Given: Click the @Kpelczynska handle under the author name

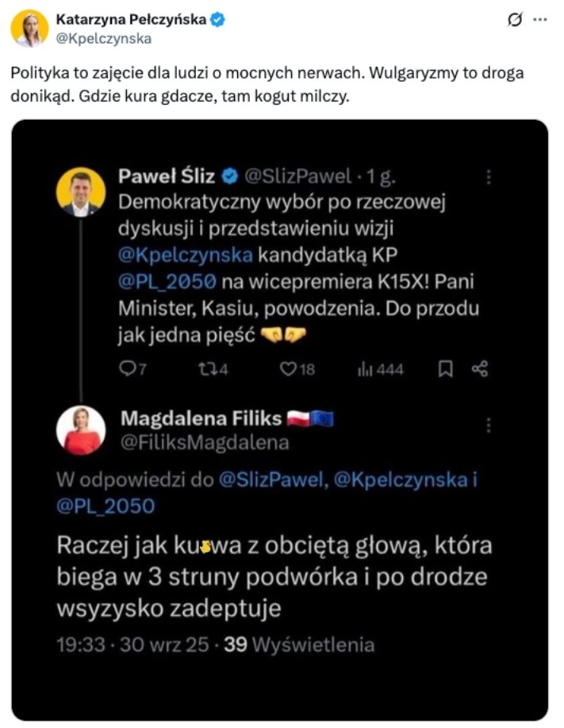Looking at the screenshot, I should pyautogui.click(x=103, y=38).
